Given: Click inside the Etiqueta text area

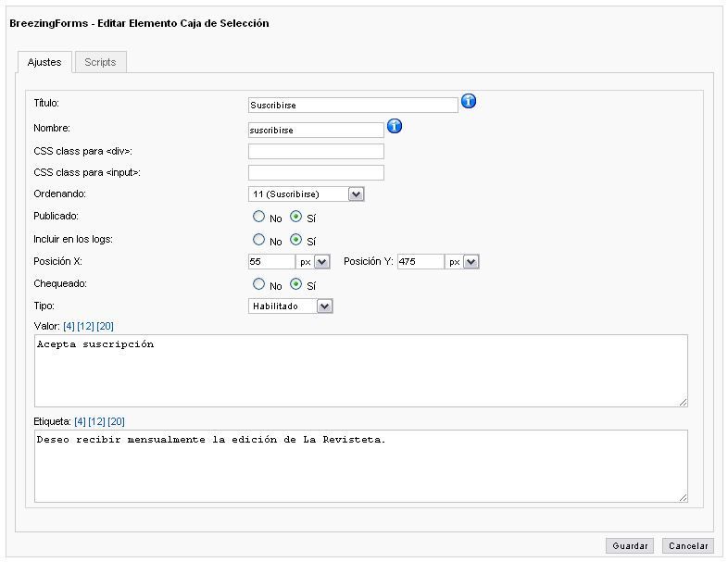Looking at the screenshot, I should 360,466.
